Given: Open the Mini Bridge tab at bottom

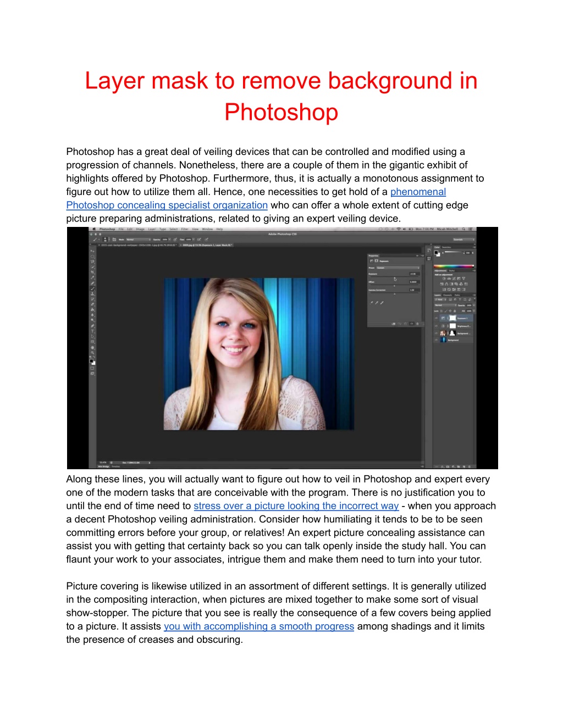Looking at the screenshot, I should coord(104,466).
